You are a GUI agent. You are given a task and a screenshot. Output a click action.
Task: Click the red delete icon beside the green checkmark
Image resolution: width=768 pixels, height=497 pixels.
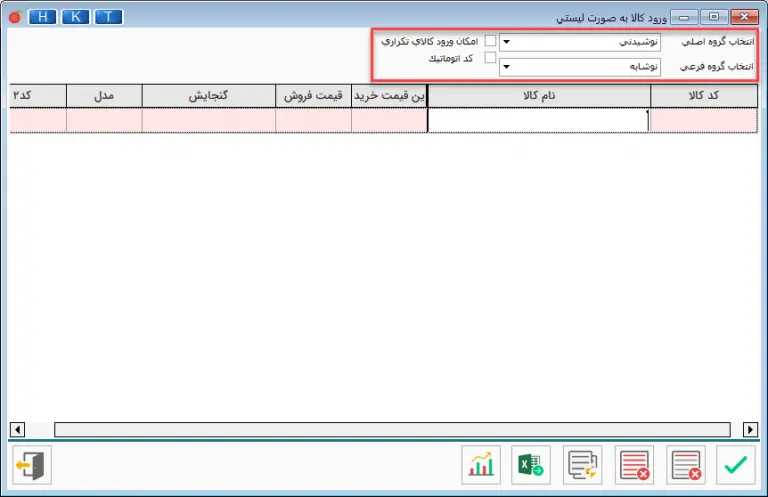tap(686, 465)
